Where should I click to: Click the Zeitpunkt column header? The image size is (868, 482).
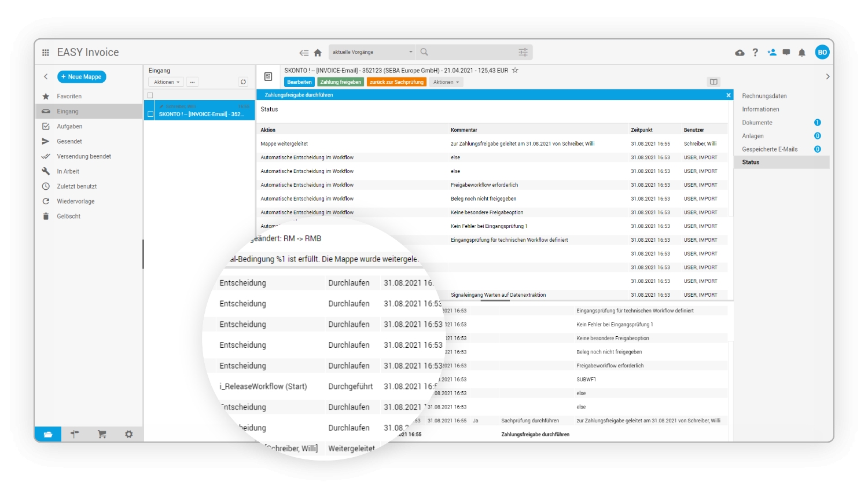coord(642,130)
